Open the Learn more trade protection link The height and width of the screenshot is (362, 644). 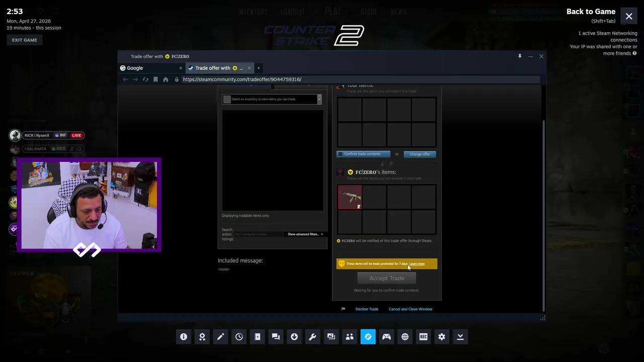[x=417, y=264]
